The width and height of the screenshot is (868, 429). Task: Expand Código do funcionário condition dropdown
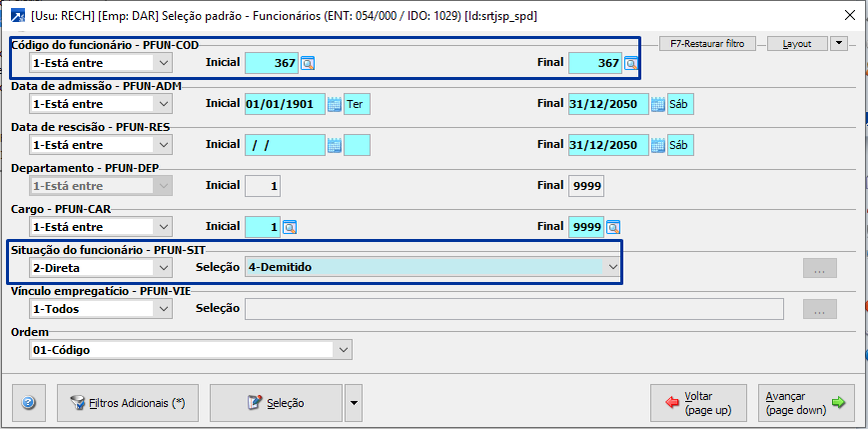163,63
